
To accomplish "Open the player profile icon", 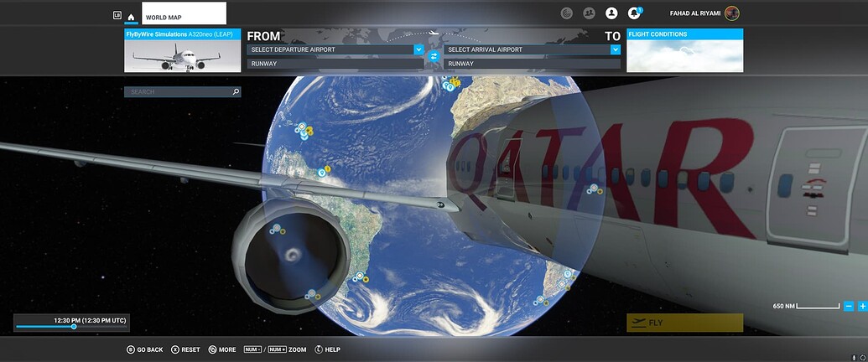I will (611, 13).
